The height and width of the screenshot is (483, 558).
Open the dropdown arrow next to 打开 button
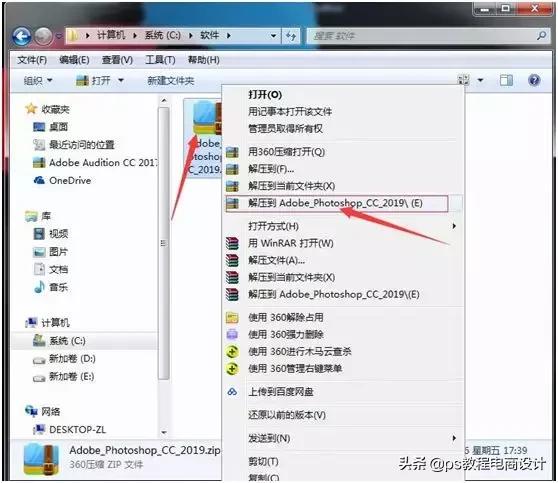pyautogui.click(x=121, y=80)
